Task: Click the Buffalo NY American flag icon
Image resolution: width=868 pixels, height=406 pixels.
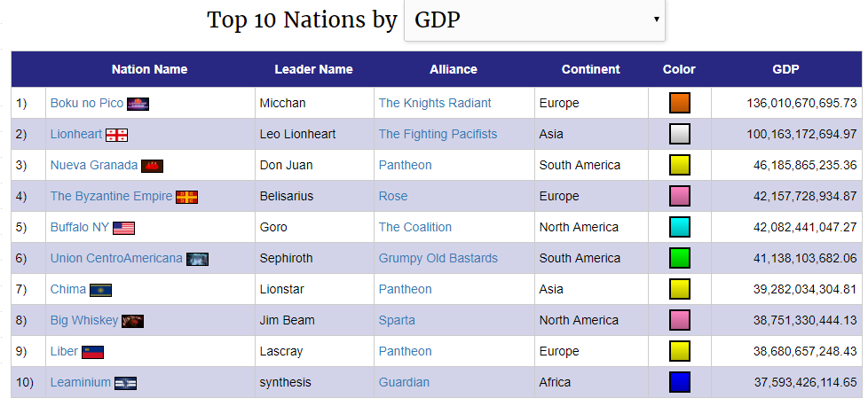Action: pos(123,228)
